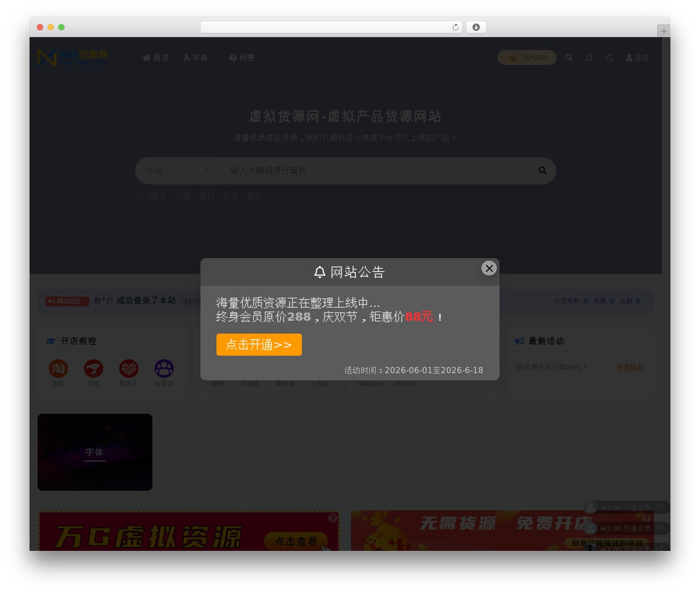Click the purple paw tutorial icon
The width and height of the screenshot is (700, 593).
tap(164, 369)
